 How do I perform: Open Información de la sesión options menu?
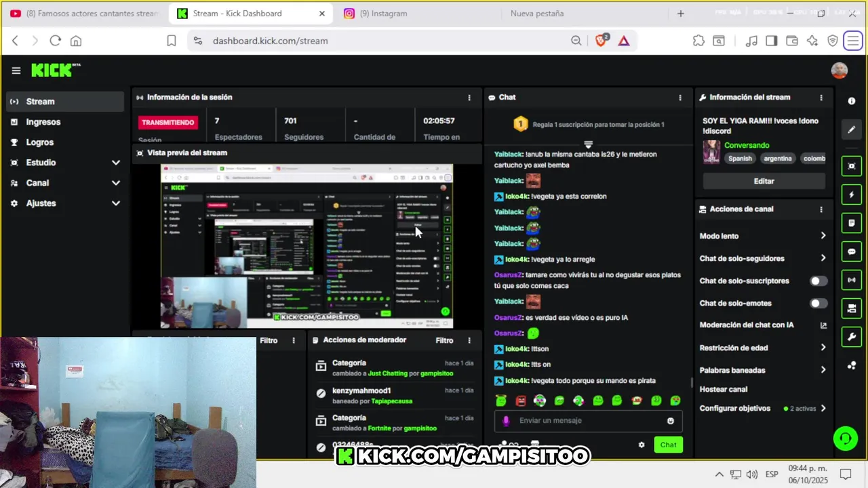(469, 98)
